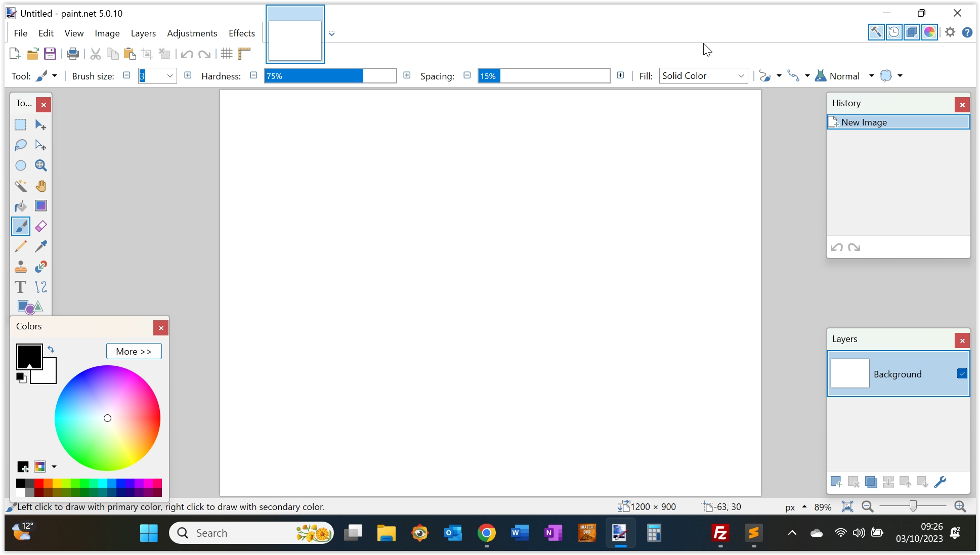
Task: Open the Calculator from the taskbar
Action: [653, 533]
